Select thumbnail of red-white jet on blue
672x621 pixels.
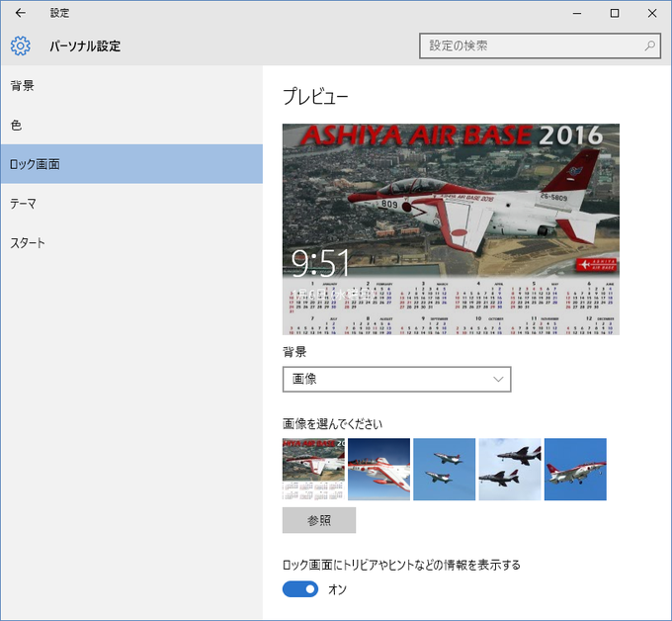click(x=575, y=469)
